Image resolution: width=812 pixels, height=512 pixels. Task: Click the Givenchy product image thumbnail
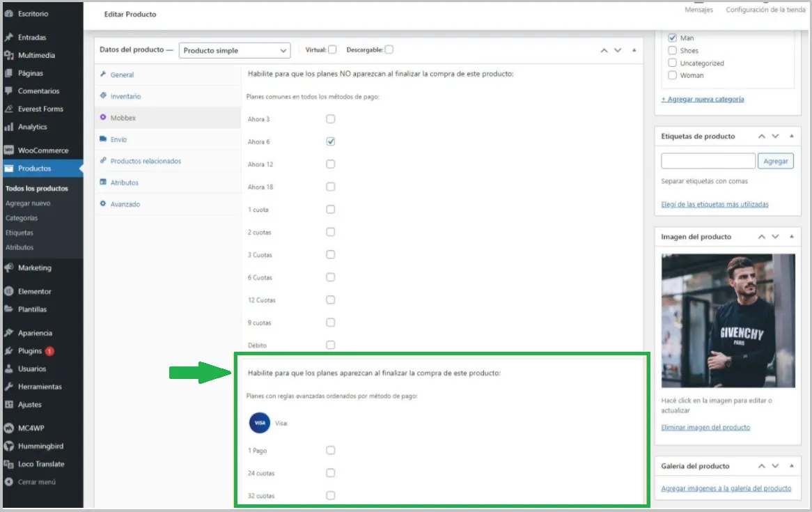pyautogui.click(x=728, y=320)
